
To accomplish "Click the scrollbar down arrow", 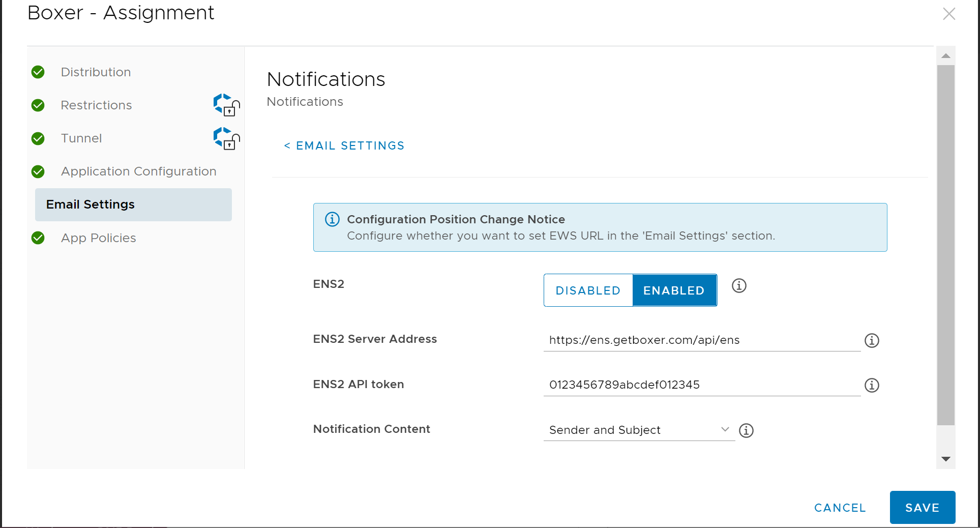I will (946, 459).
